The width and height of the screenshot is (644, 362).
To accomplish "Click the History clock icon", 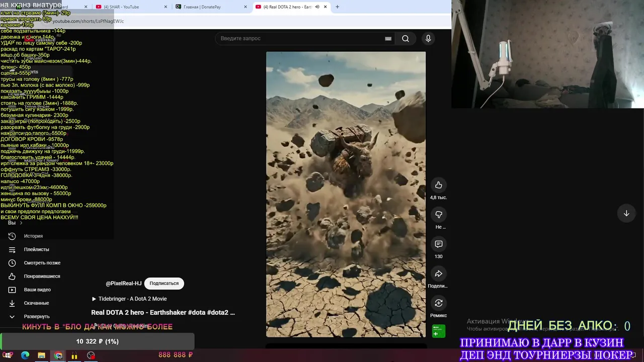I will pos(12,236).
